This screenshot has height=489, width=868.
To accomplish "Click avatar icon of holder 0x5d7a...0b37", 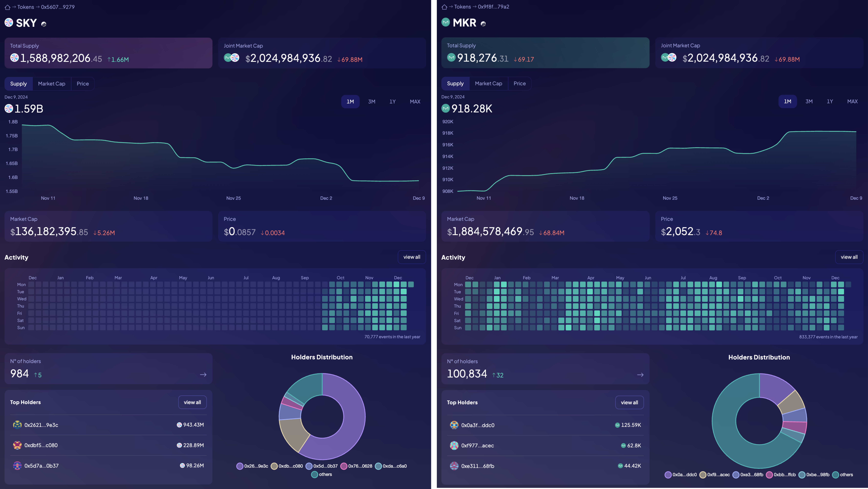I will pyautogui.click(x=17, y=466).
